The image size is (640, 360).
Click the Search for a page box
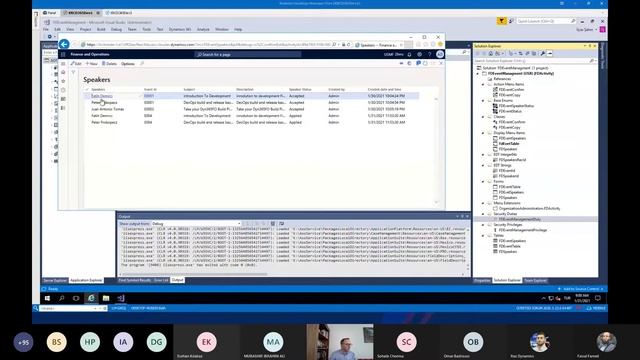(x=248, y=54)
